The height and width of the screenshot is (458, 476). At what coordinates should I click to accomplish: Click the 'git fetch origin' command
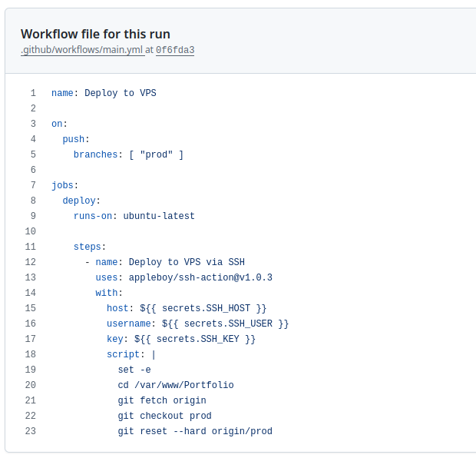tap(162, 400)
